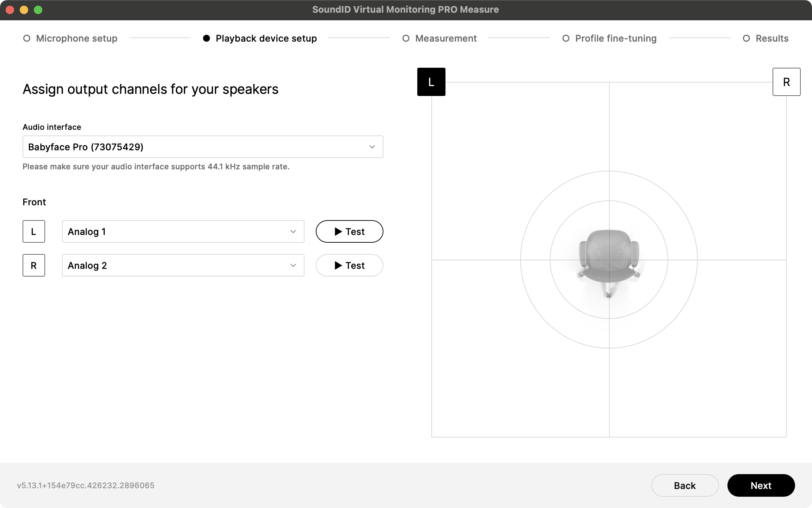Viewport: 812px width, 508px height.
Task: Go to Microphone setup step
Action: point(76,38)
